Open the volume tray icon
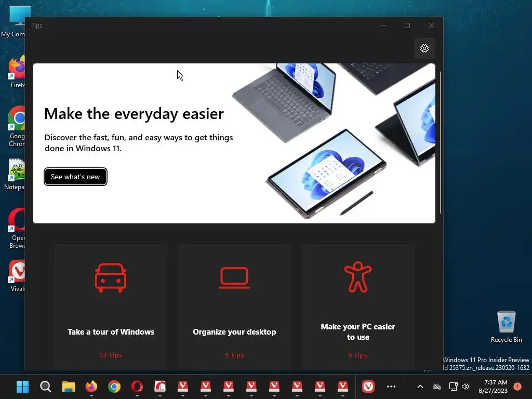This screenshot has height=399, width=532. pyautogui.click(x=465, y=387)
